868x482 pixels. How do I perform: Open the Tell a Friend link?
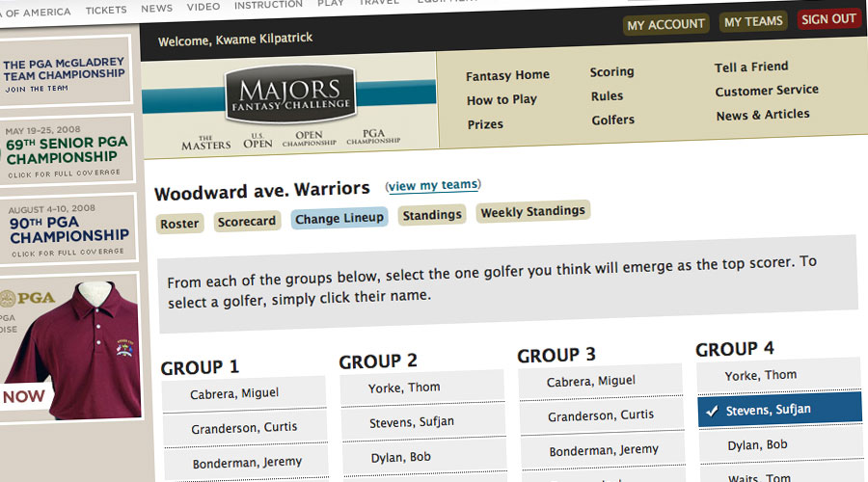(x=751, y=67)
